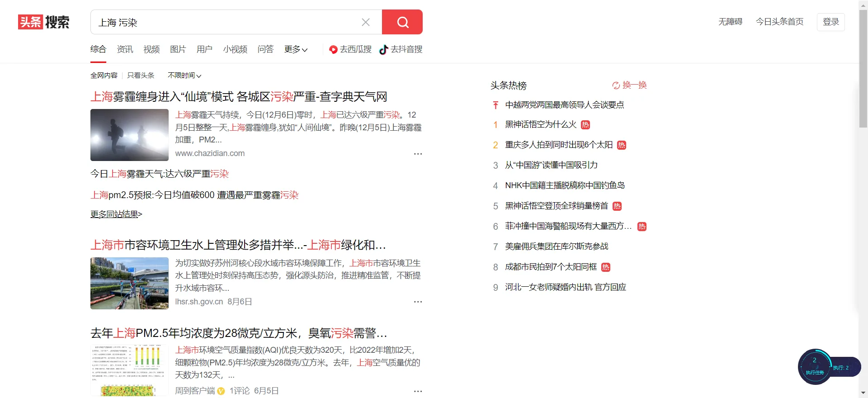Viewport: 868px width, 398px height.
Task: Click the page vertical scrollbar thumb
Action: 863,68
